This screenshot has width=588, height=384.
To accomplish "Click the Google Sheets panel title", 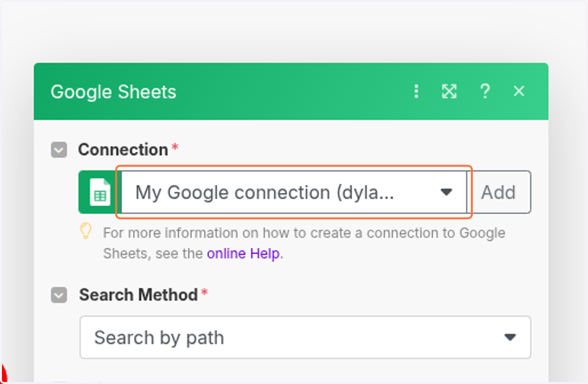I will coord(113,92).
